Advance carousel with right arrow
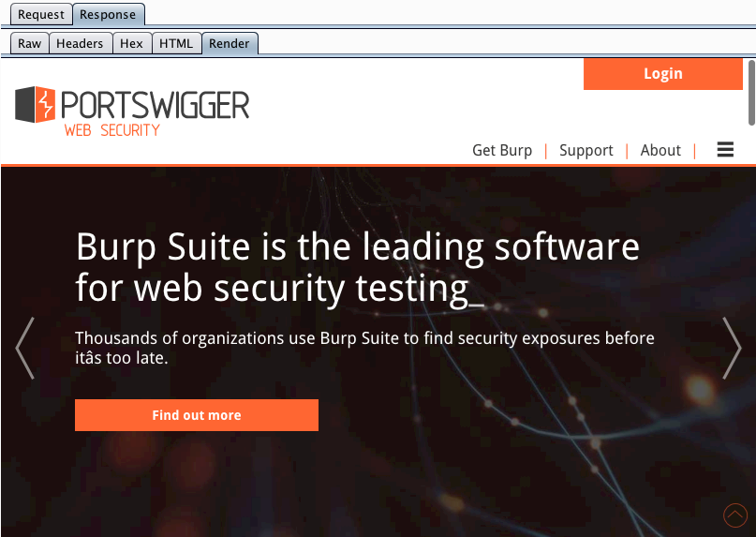The height and width of the screenshot is (537, 756). point(732,348)
